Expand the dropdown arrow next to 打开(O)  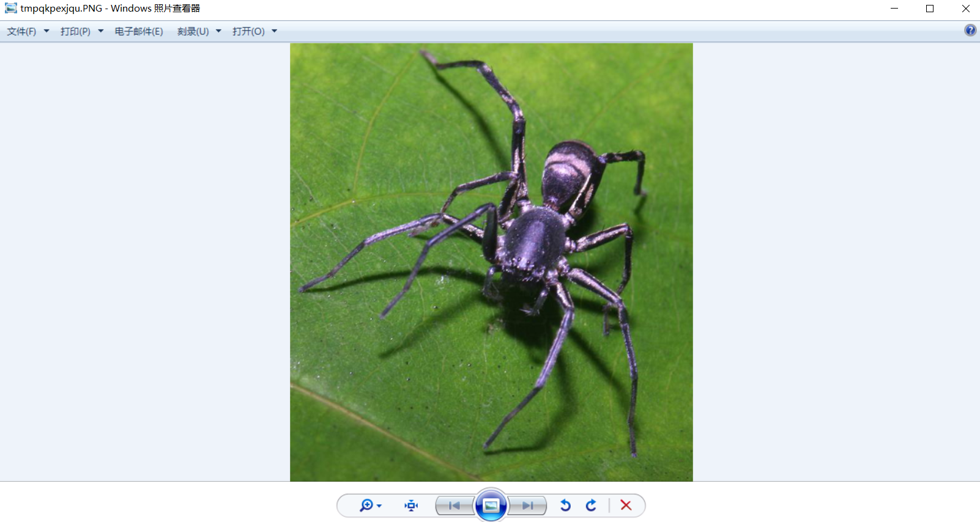[275, 31]
